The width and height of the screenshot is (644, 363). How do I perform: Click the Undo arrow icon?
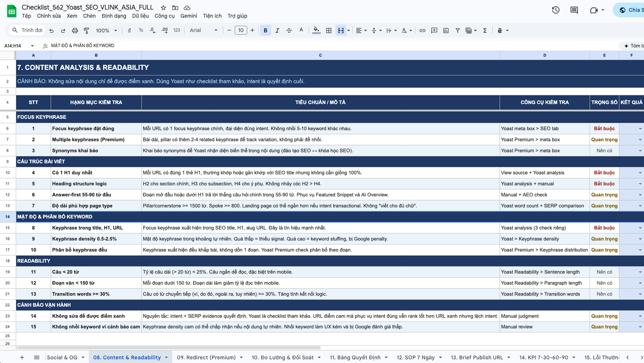[52, 31]
